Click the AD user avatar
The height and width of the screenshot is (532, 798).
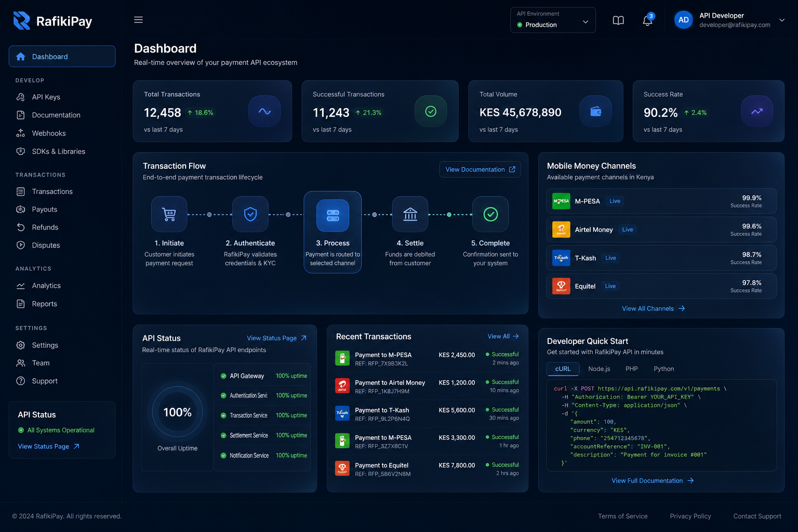tap(684, 20)
